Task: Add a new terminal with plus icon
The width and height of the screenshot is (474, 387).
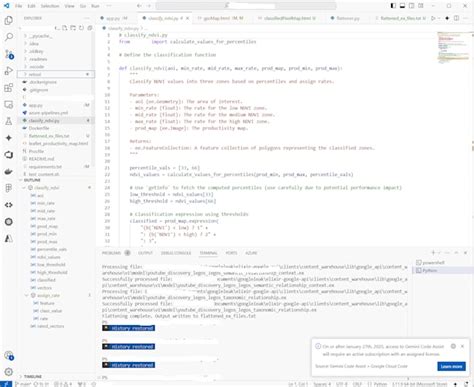Action: [x=433, y=253]
